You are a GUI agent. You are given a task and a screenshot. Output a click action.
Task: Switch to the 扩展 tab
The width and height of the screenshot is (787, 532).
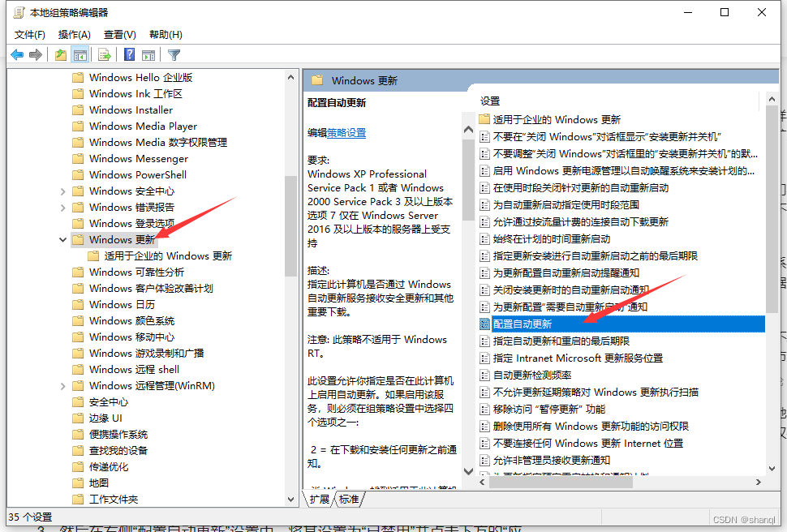[x=319, y=499]
